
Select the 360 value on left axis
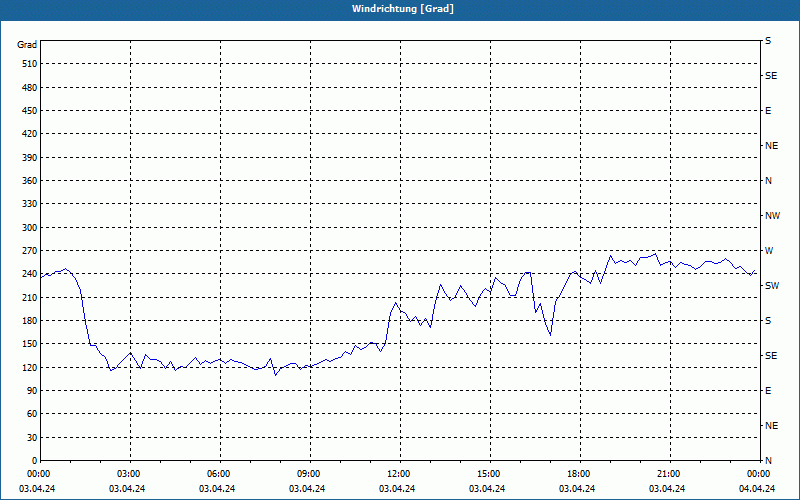(30, 181)
